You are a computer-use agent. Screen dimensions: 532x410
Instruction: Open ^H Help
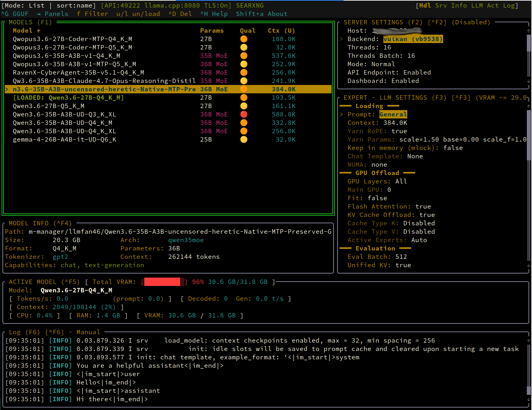[x=214, y=14]
